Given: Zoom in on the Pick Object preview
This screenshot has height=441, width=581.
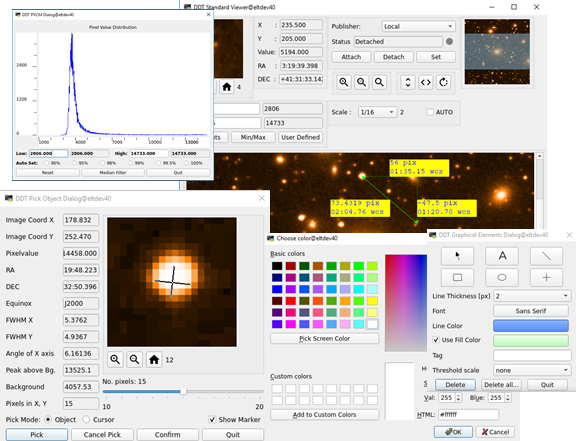Looking at the screenshot, I should [x=115, y=359].
